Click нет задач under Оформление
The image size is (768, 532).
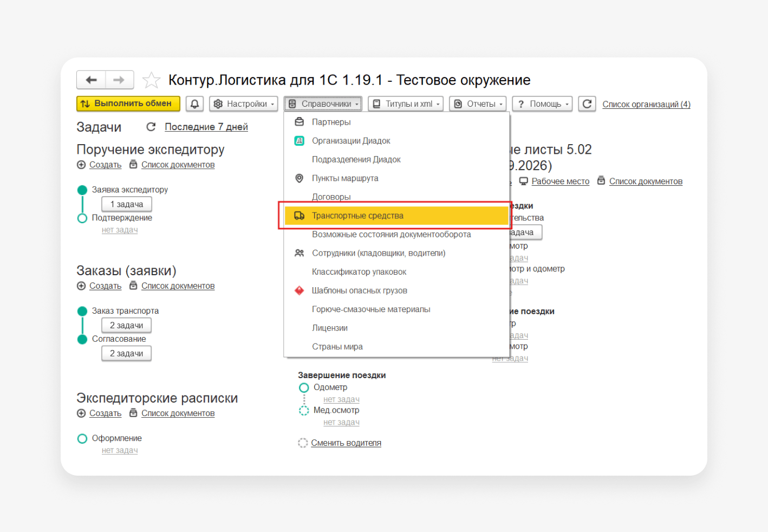120,450
